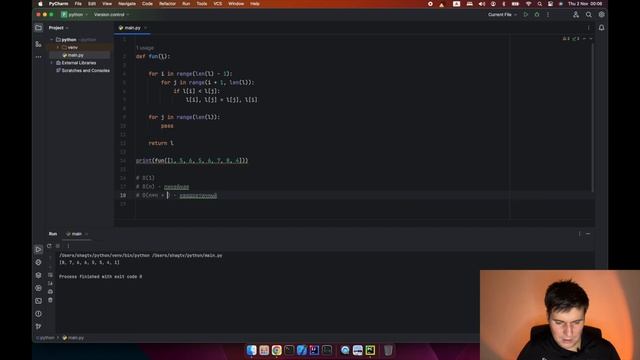Open Finder from the Dock
640x360 pixels.
coord(251,350)
